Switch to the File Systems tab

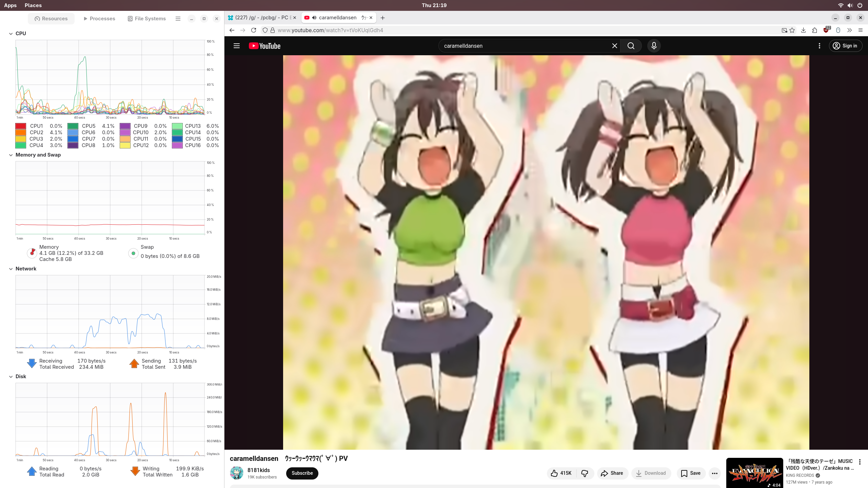pos(146,19)
